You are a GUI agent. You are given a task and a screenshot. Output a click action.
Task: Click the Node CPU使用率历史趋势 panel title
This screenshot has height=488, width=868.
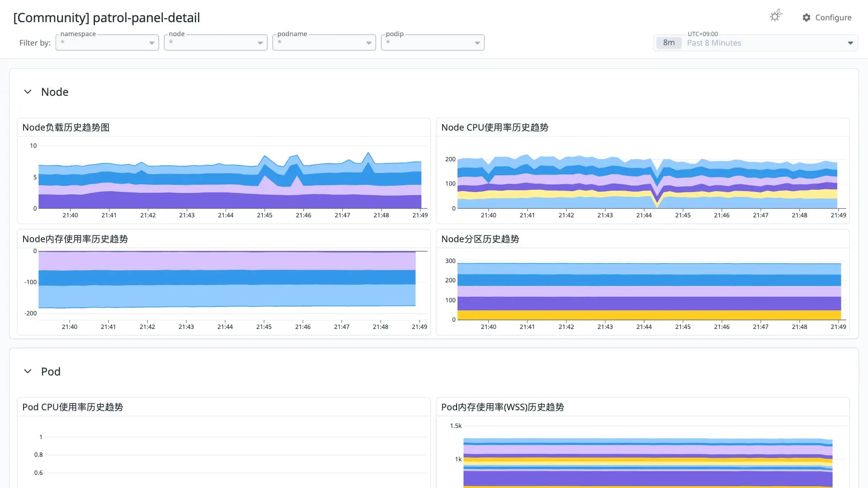(495, 127)
